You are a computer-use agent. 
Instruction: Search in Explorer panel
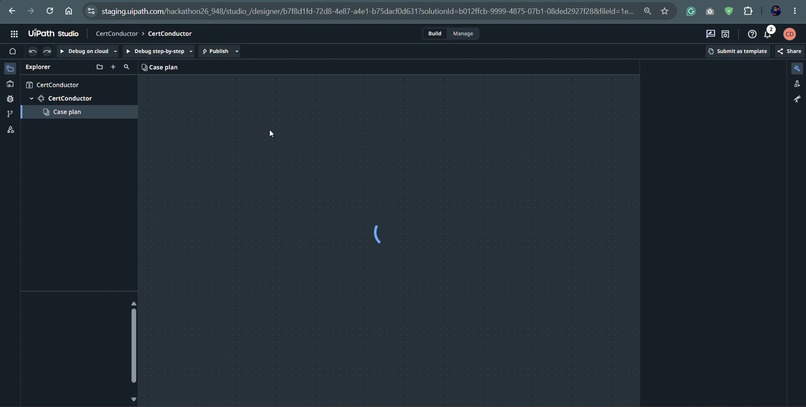point(126,67)
